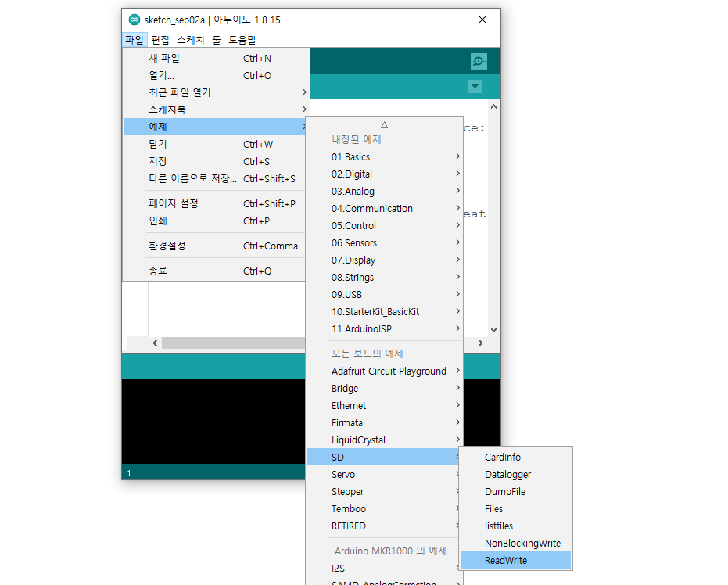Open 페이지 설정 entry
Image resolution: width=728 pixels, height=585 pixels.
click(x=216, y=203)
